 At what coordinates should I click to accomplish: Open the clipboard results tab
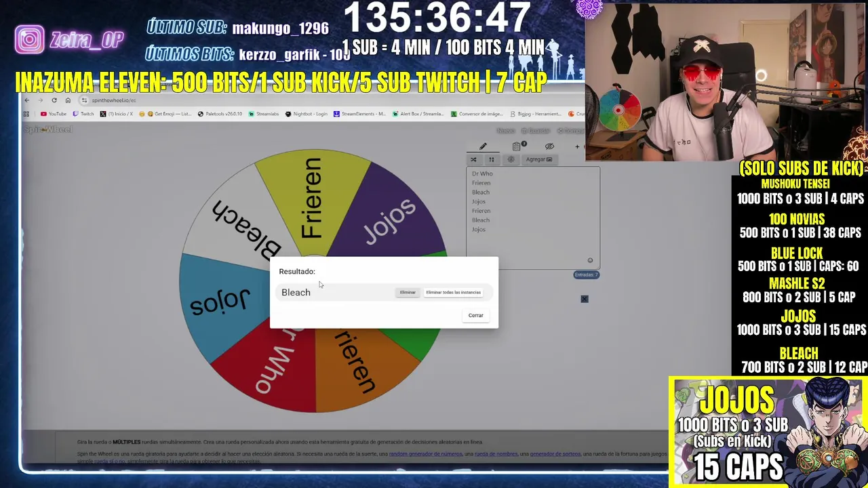(517, 146)
